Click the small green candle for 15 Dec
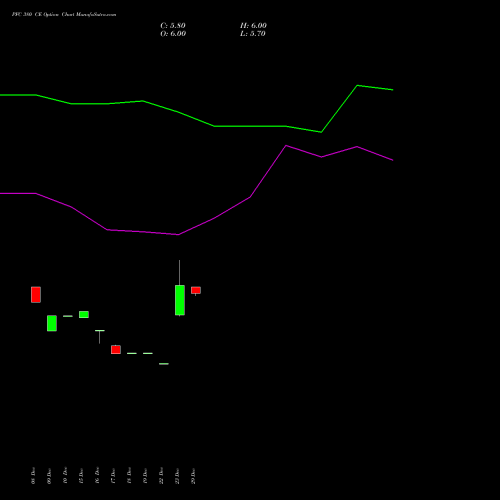 [x=84, y=314]
